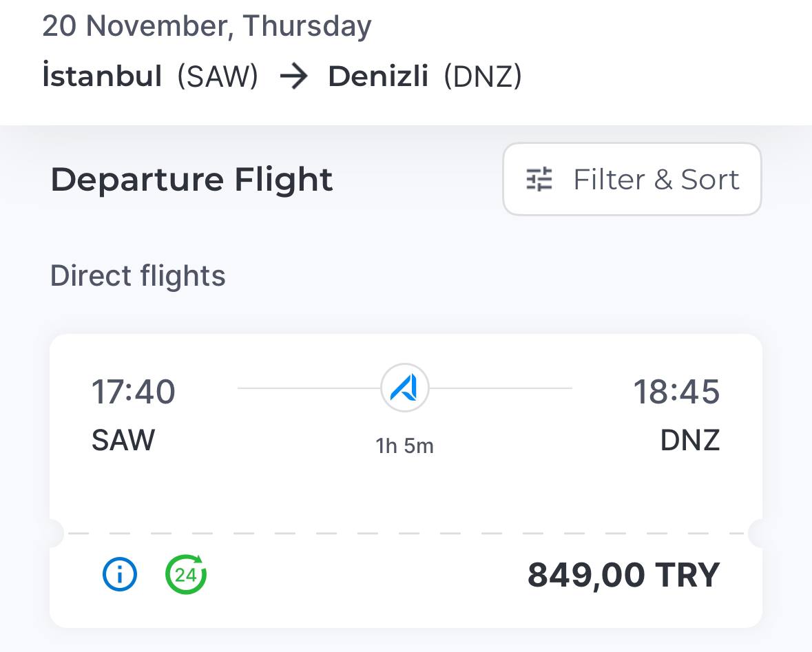Screen dimensions: 812x652
Task: Open the Filter & Sort options
Action: (x=632, y=179)
